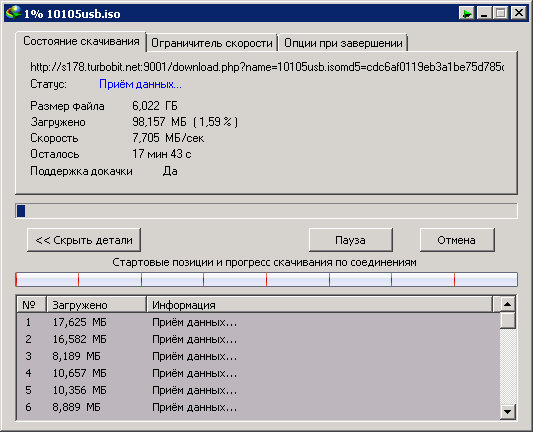Click the Информация column header
The image size is (533, 432).
click(x=320, y=304)
